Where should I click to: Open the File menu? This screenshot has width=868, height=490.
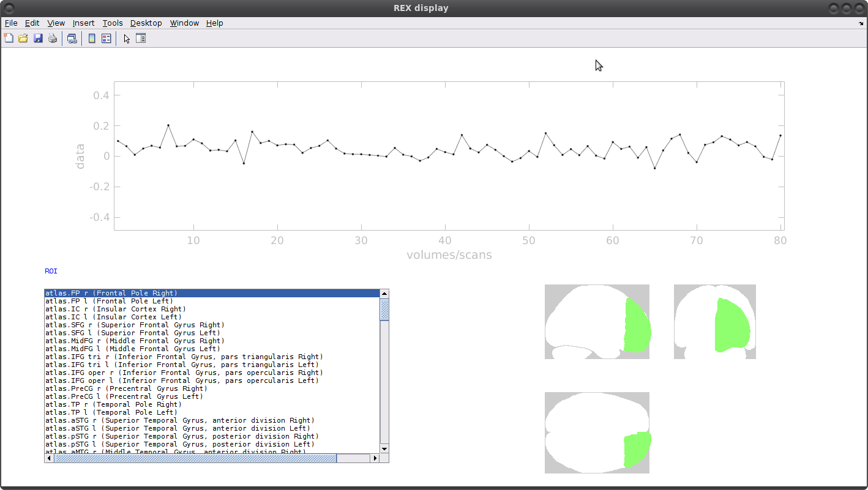pos(11,23)
